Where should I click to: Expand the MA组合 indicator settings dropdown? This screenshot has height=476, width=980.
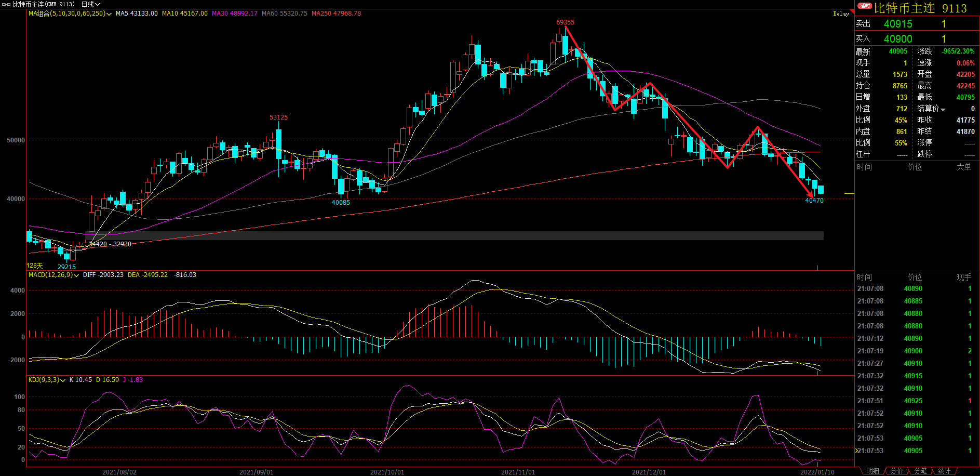pyautogui.click(x=109, y=14)
